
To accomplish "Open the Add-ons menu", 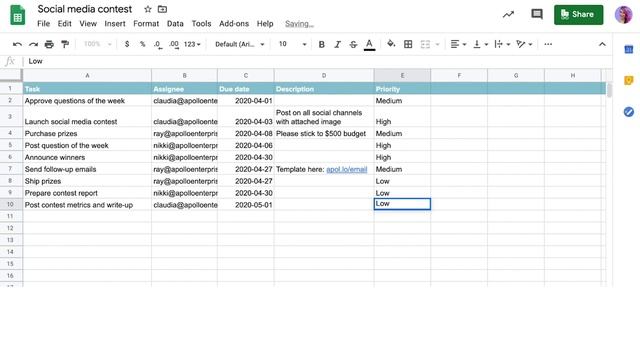I will pos(234,24).
